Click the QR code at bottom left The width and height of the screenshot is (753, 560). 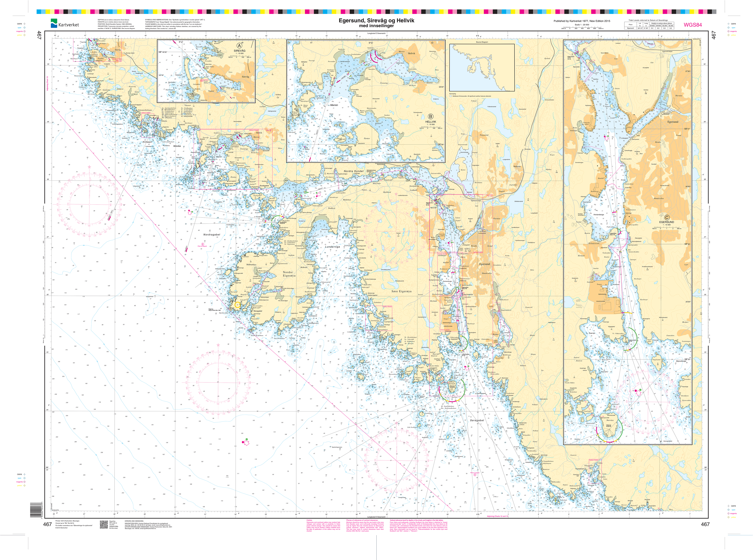104,524
